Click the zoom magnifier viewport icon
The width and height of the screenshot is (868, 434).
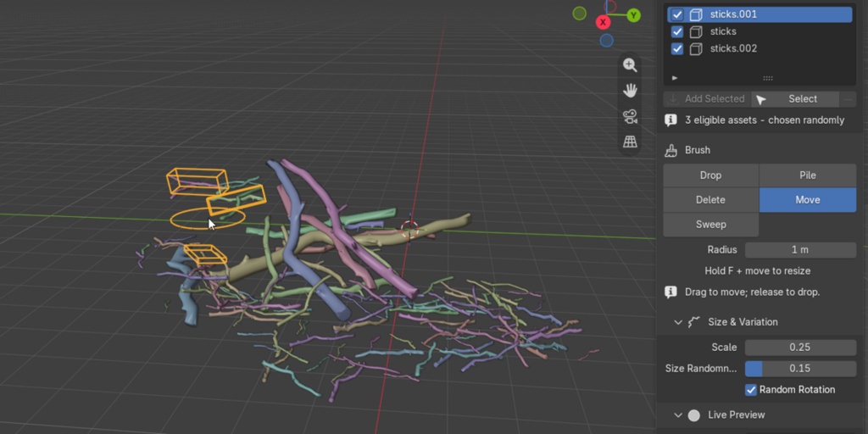630,65
